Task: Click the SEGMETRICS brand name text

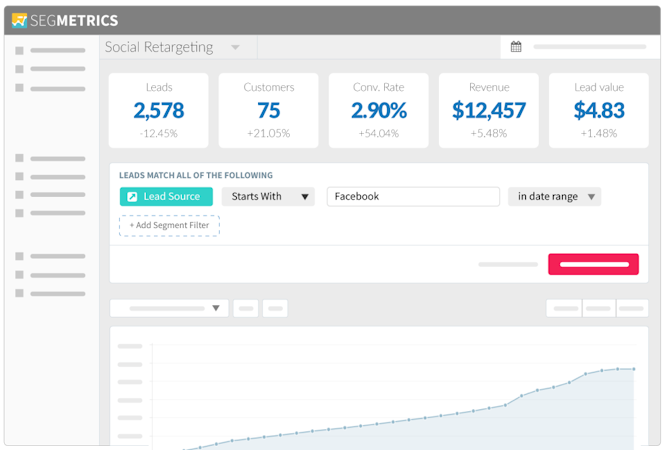Action: 74,20
